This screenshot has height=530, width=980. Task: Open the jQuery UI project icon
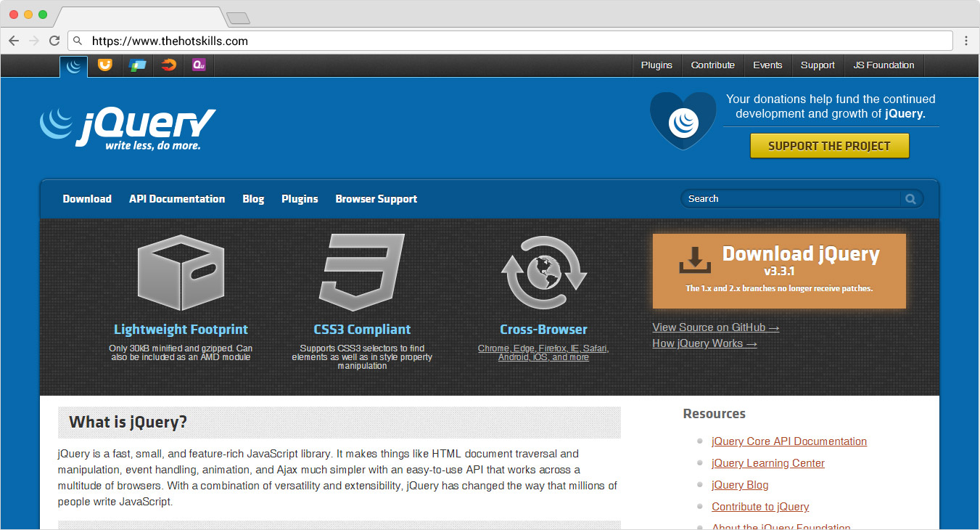tap(106, 65)
